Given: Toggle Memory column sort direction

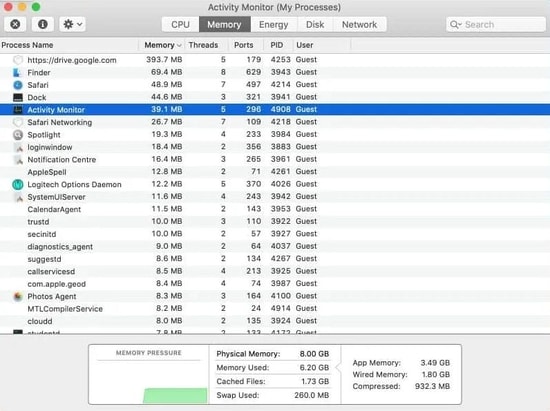Looking at the screenshot, I should tap(162, 45).
